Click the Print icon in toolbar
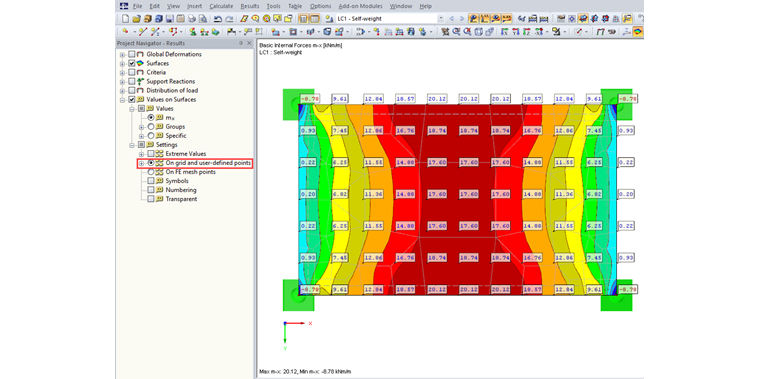760x379 pixels. [x=192, y=19]
